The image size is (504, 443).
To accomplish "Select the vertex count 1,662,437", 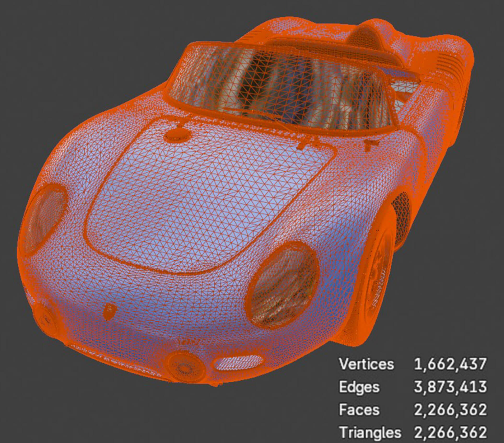I will point(450,365).
